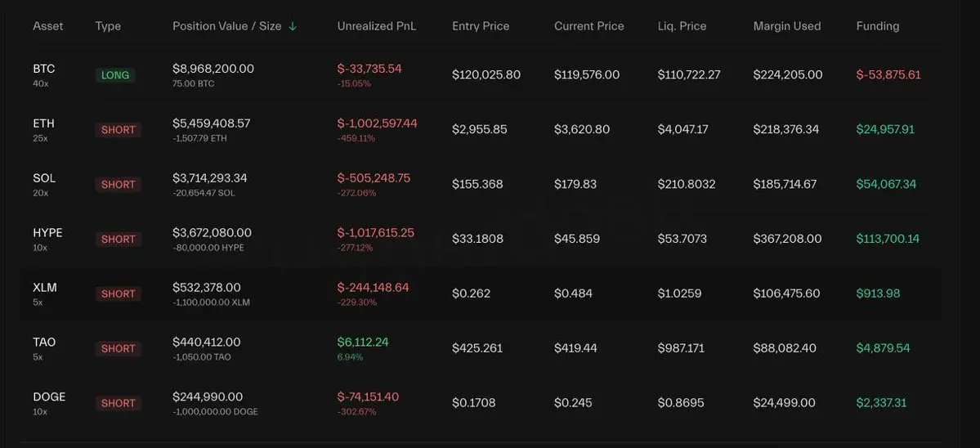Click the Funding column header
Screen dimensions: 980x448
pos(877,26)
